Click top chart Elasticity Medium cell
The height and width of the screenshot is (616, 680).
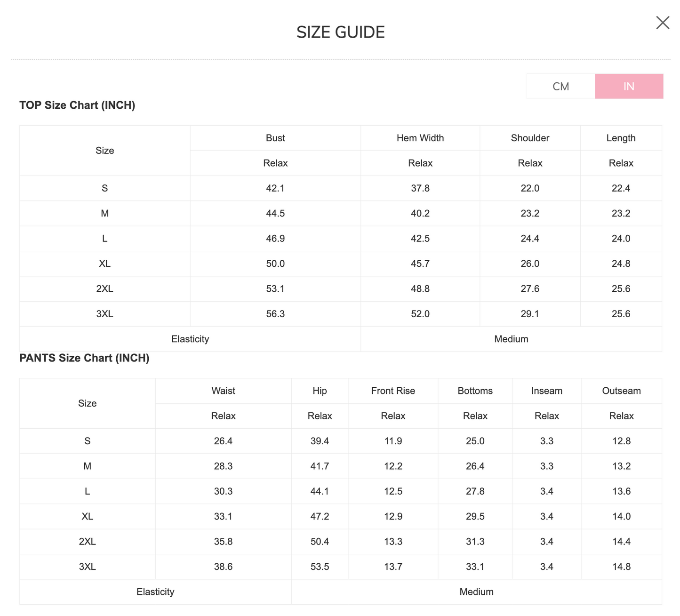[511, 339]
